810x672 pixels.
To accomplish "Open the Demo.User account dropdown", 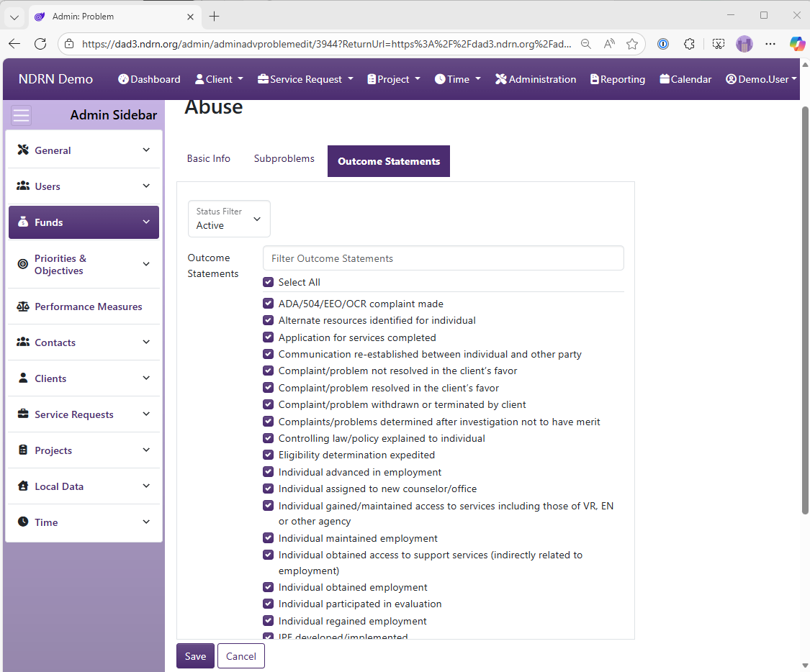I will [762, 79].
